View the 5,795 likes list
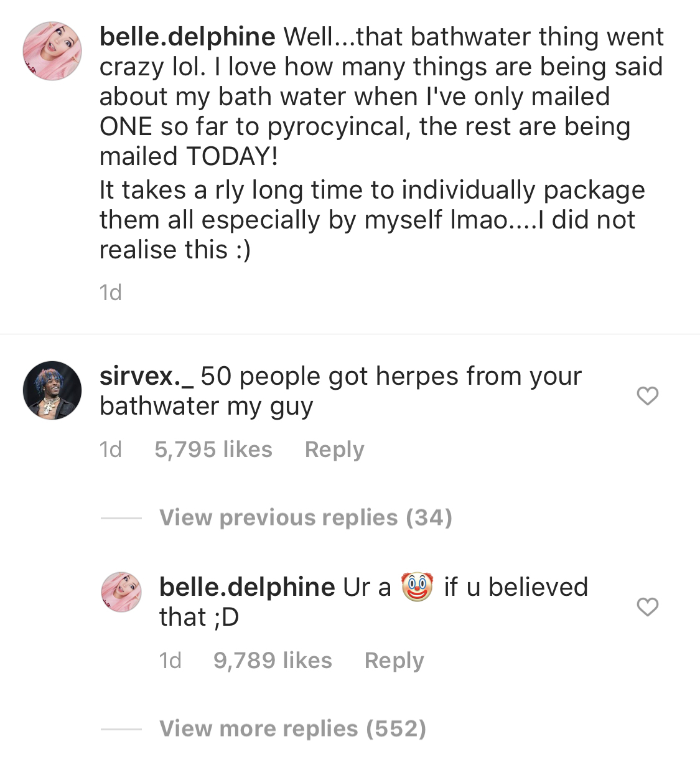The width and height of the screenshot is (700, 782). (x=213, y=450)
